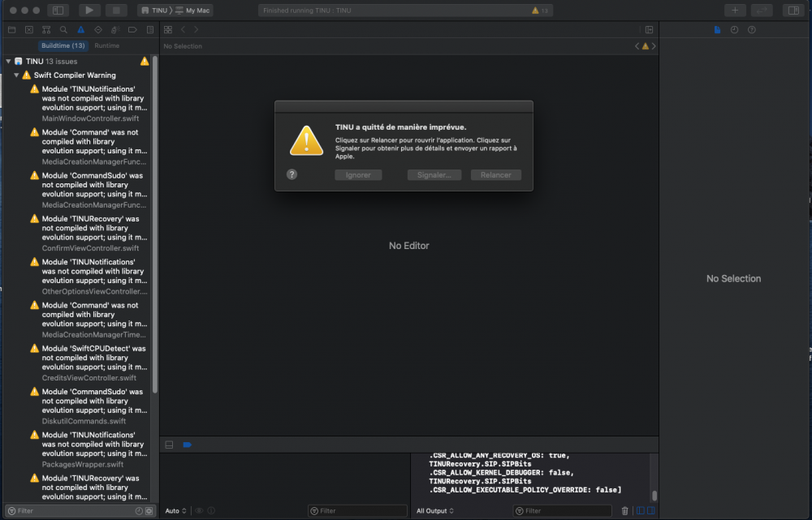The width and height of the screenshot is (812, 520).
Task: Click the variables view Filter field
Action: pyautogui.click(x=357, y=511)
